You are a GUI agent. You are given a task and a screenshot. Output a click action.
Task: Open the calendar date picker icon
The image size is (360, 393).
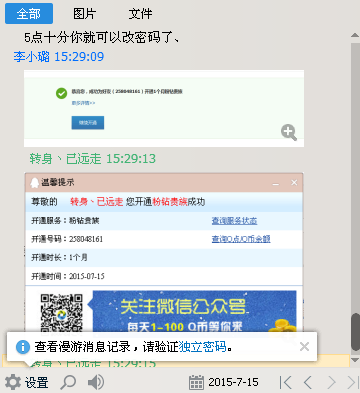[x=196, y=382]
